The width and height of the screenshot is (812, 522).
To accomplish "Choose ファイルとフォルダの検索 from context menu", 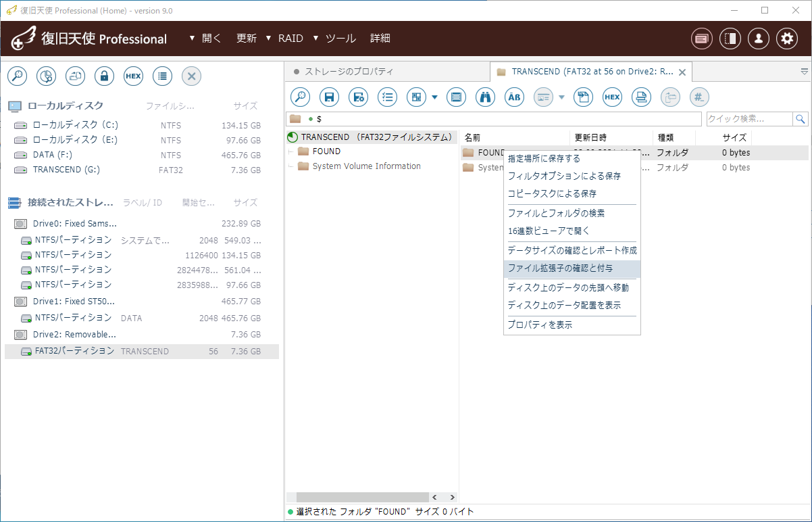I will point(572,213).
